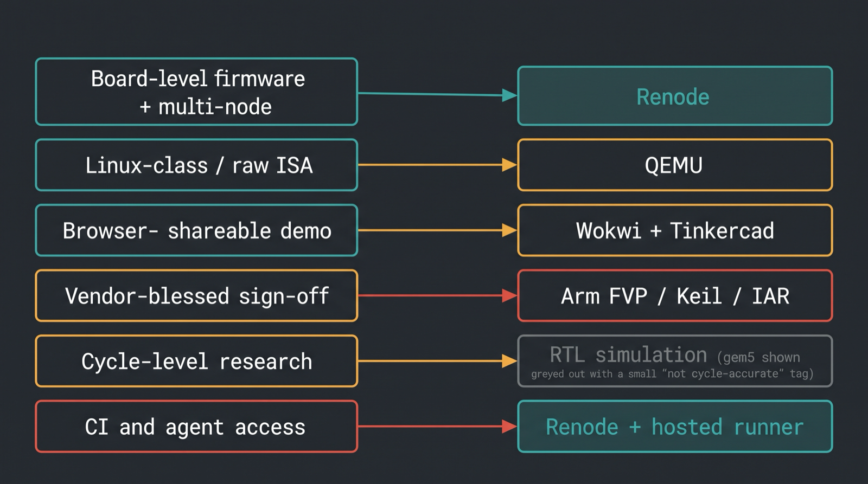Select the Board-level firmware + multi-node box
Image resolution: width=868 pixels, height=484 pixels.
coord(196,92)
